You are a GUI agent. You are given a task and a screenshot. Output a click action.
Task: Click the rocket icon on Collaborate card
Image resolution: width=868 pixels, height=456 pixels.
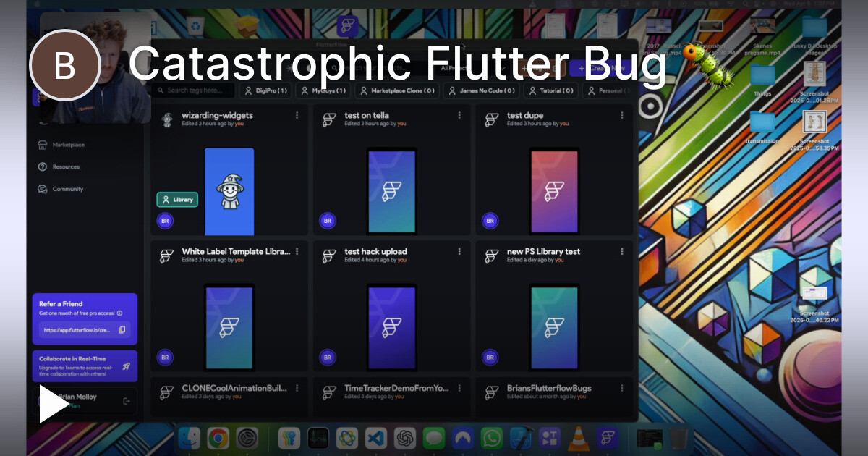(126, 366)
